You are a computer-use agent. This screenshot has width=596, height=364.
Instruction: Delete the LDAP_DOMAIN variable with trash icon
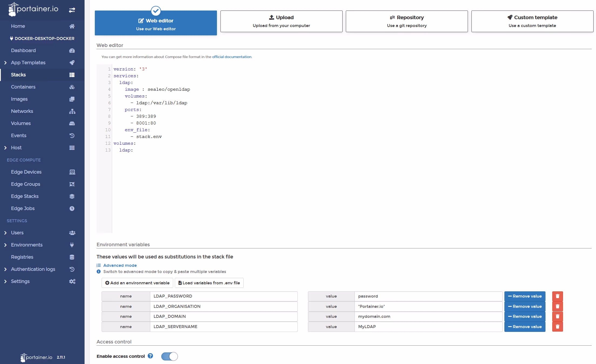click(557, 316)
